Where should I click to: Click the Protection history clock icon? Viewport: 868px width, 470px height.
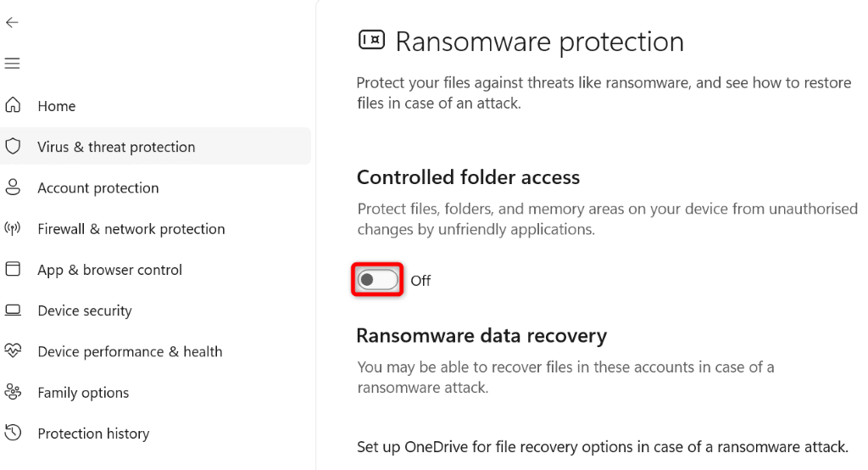(13, 433)
